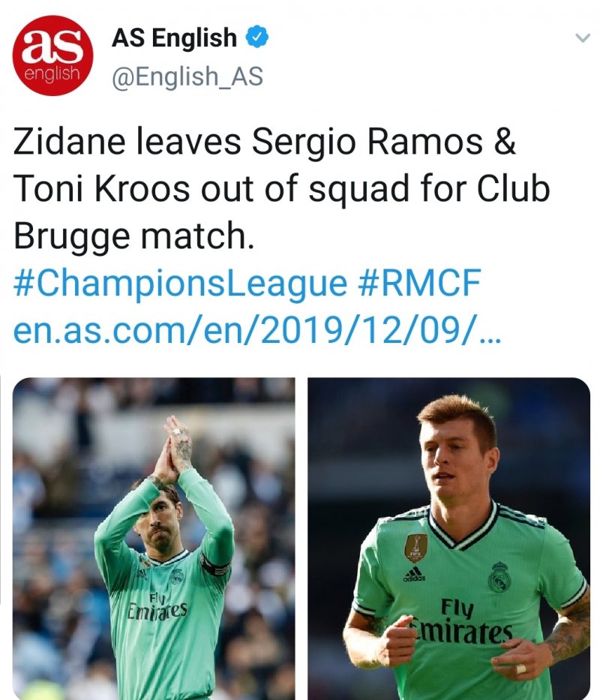Click the @English_AS handle
Viewport: 600px width, 700px height.
click(x=187, y=77)
